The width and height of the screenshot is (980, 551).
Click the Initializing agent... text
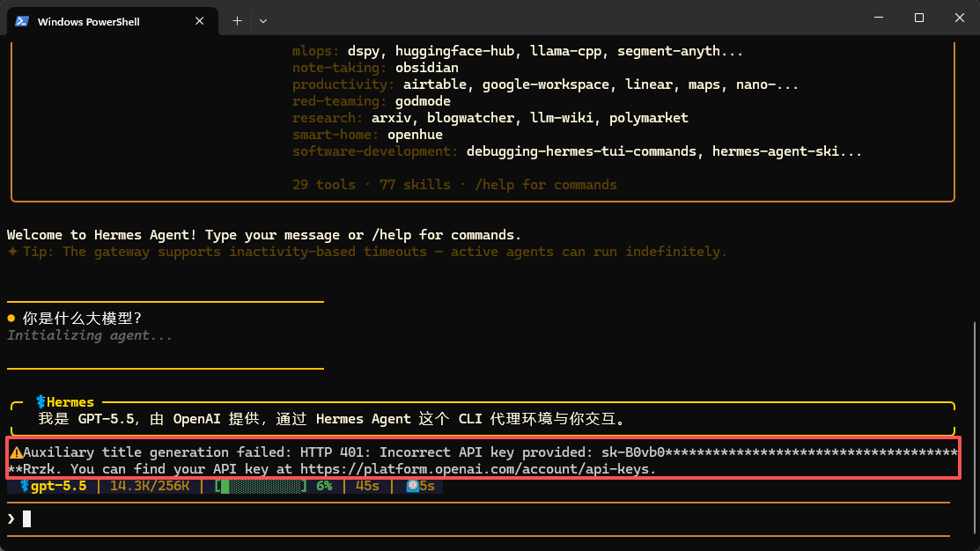(x=90, y=335)
